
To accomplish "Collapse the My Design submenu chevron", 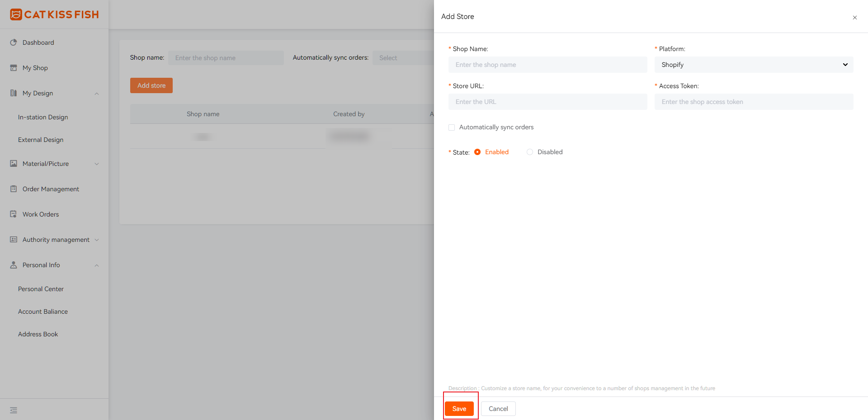I will 97,94.
